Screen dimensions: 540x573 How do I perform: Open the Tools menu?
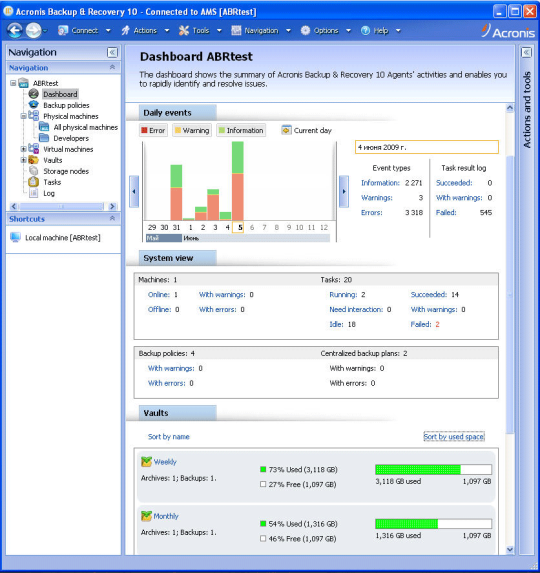pyautogui.click(x=201, y=31)
